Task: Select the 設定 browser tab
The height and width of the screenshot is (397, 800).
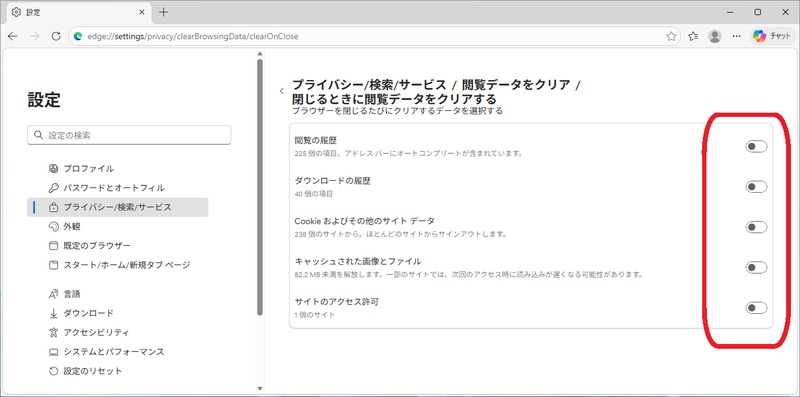Action: click(78, 12)
